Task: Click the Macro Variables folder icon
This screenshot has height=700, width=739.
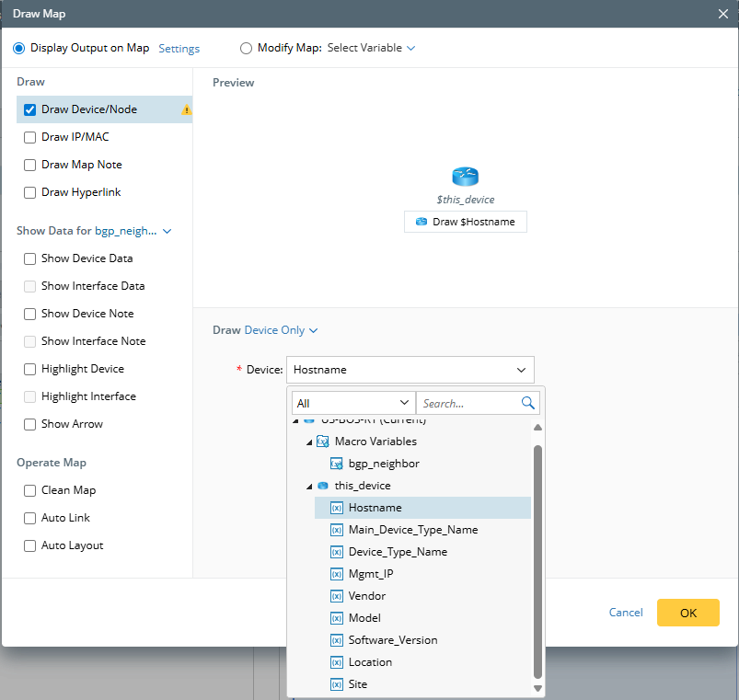Action: tap(322, 442)
